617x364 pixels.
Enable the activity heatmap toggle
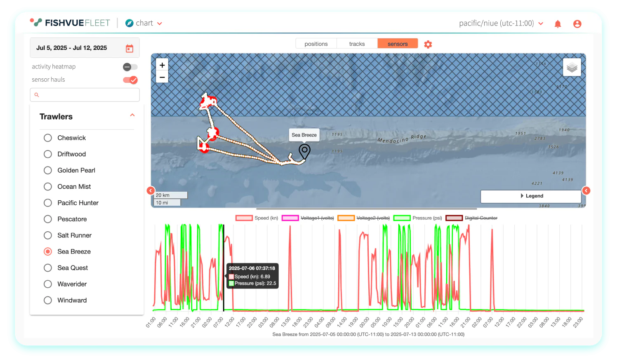click(130, 67)
